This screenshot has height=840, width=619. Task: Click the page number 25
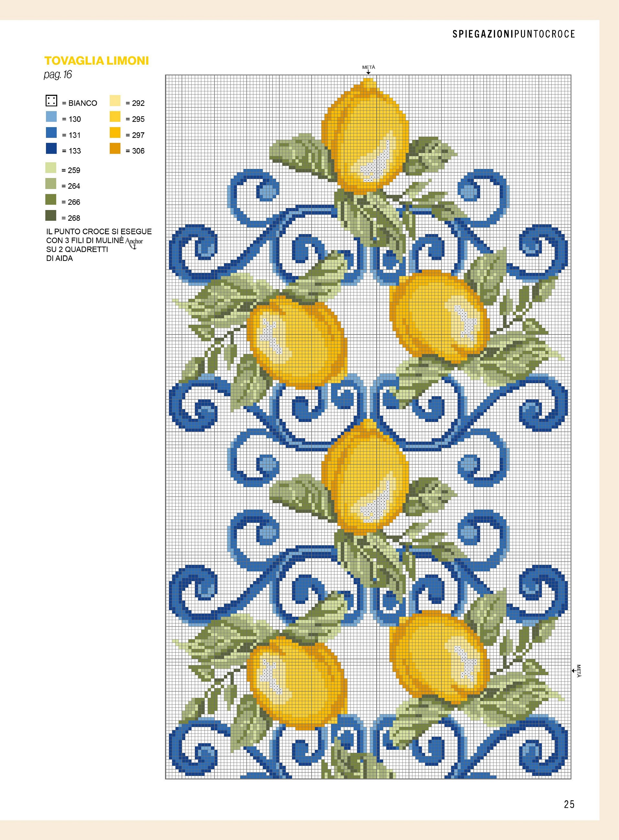click(569, 804)
